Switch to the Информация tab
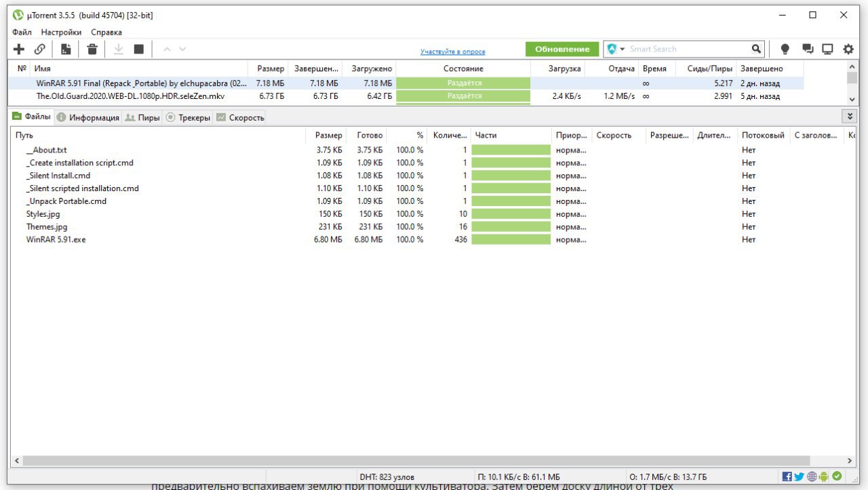This screenshot has width=868, height=490. click(87, 117)
